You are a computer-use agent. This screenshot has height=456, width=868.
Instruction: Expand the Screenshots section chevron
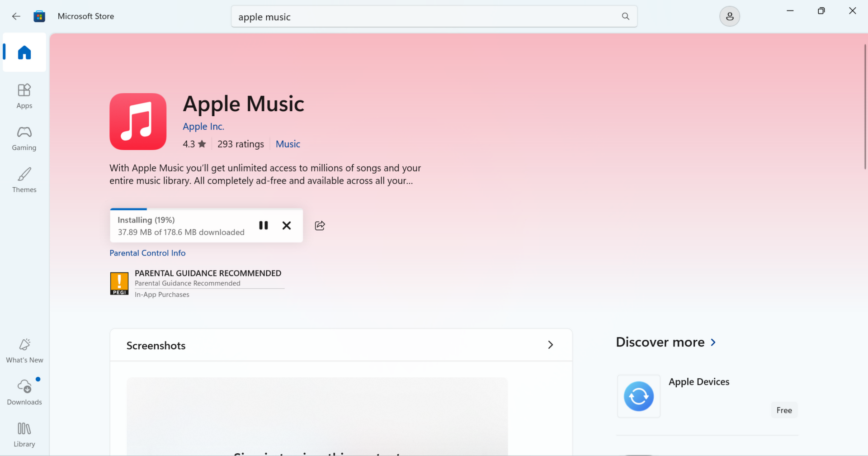point(550,345)
